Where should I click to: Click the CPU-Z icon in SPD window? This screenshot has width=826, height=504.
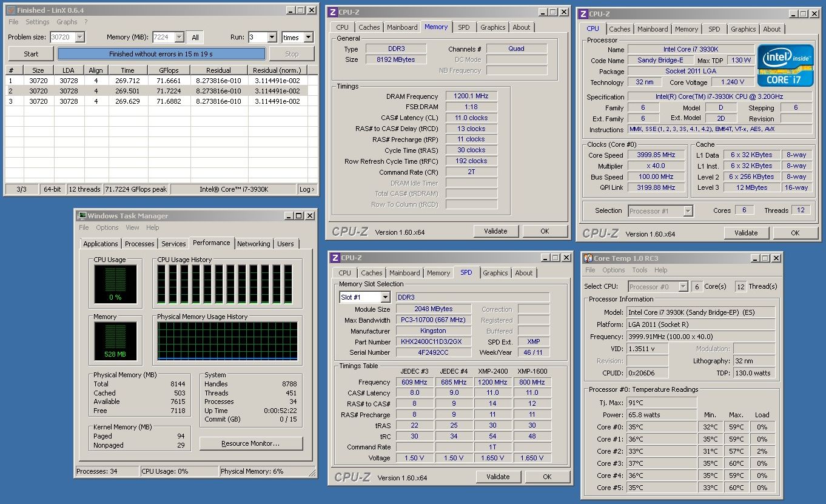click(x=335, y=258)
